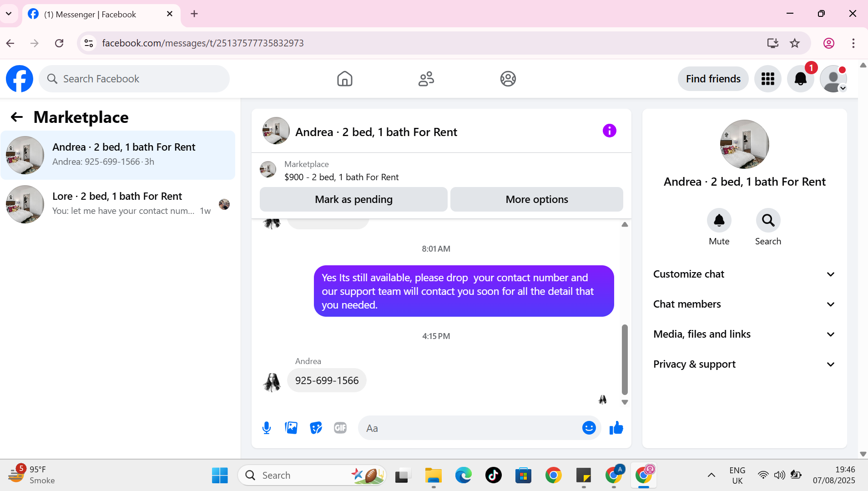Open the notifications bell
The width and height of the screenshot is (868, 491).
(x=801, y=79)
